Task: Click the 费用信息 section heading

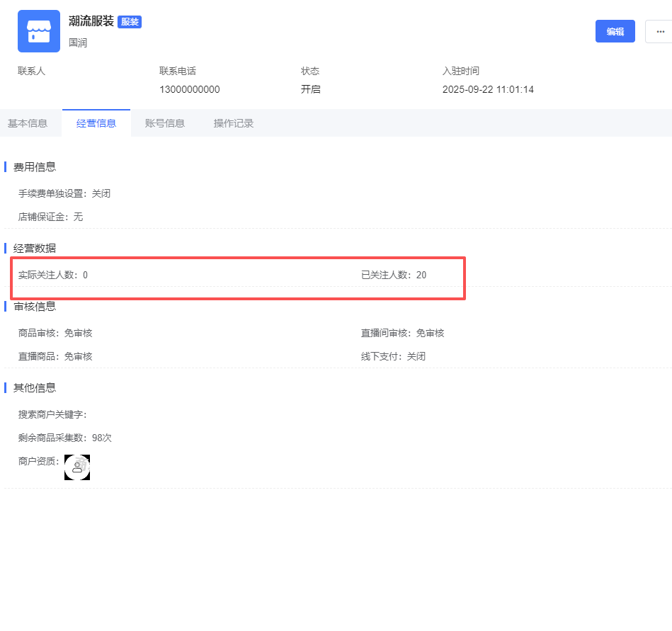Action: coord(35,167)
